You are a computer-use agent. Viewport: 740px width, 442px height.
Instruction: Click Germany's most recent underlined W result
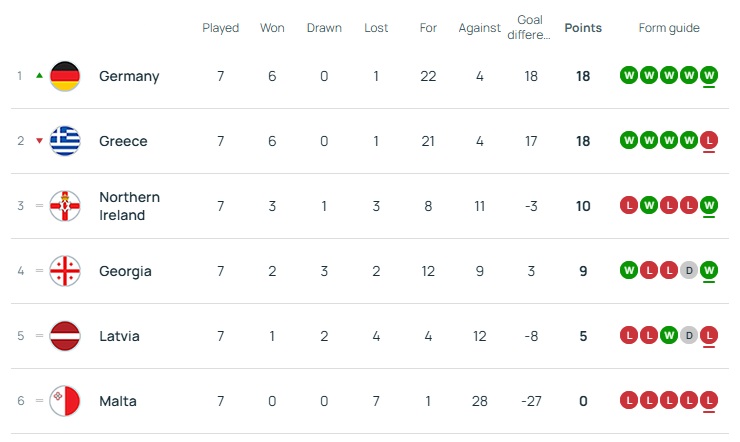709,76
